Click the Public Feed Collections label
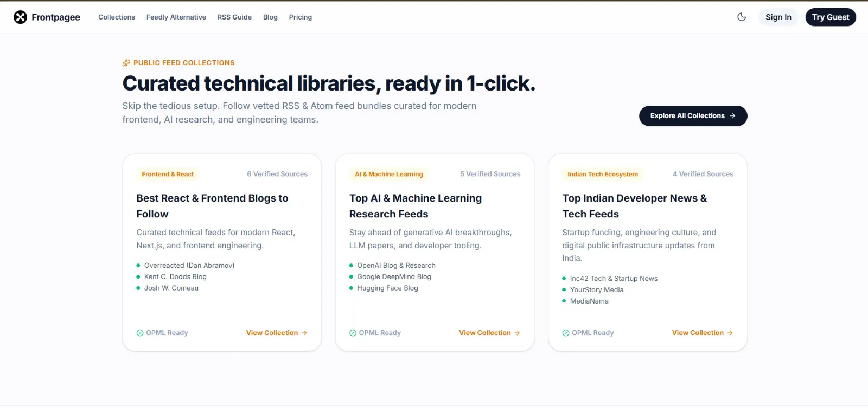This screenshot has width=868, height=412. (x=184, y=63)
